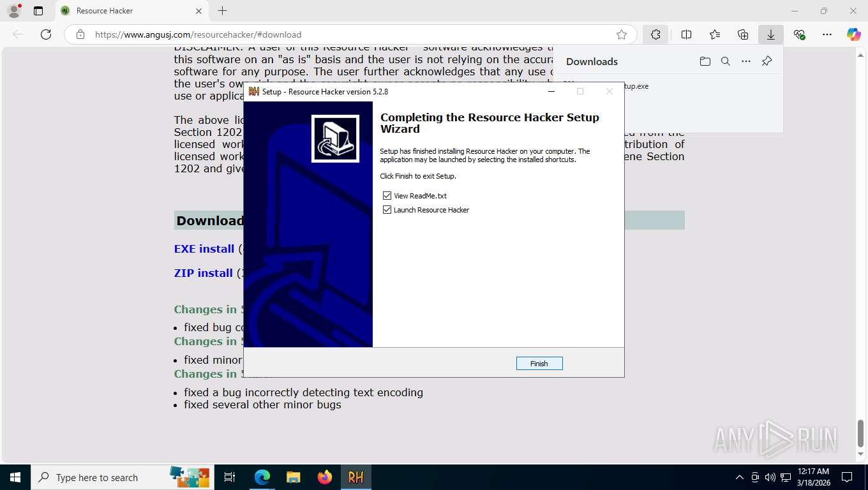This screenshot has width=868, height=490.
Task: Open the taskbar clock showing 12:17 AM
Action: click(812, 477)
